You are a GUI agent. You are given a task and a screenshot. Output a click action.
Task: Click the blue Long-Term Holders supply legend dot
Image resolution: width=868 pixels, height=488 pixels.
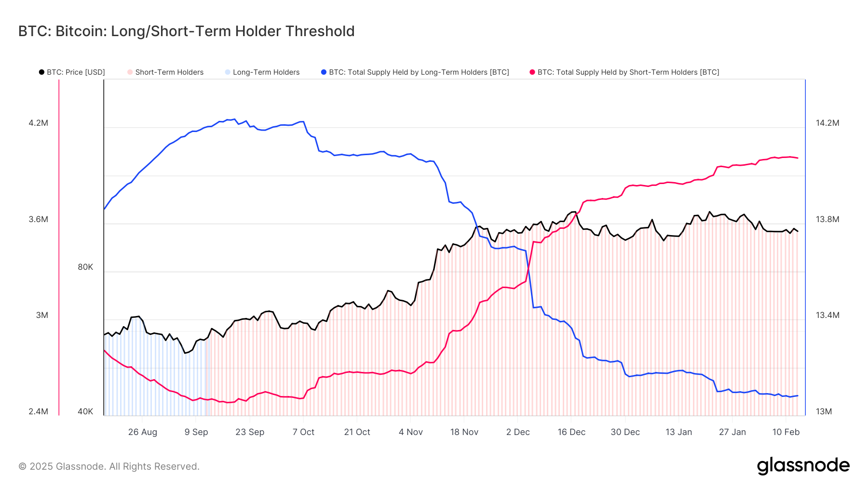(x=324, y=72)
